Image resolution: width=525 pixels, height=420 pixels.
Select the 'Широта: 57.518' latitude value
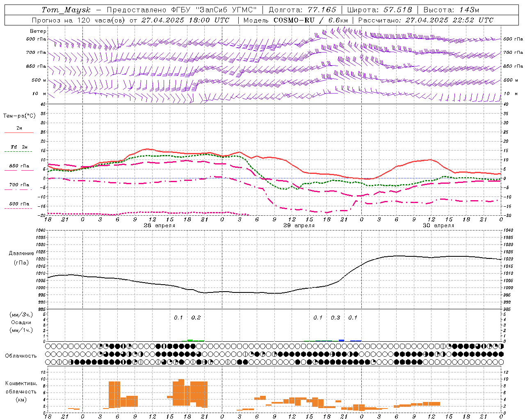point(379,10)
